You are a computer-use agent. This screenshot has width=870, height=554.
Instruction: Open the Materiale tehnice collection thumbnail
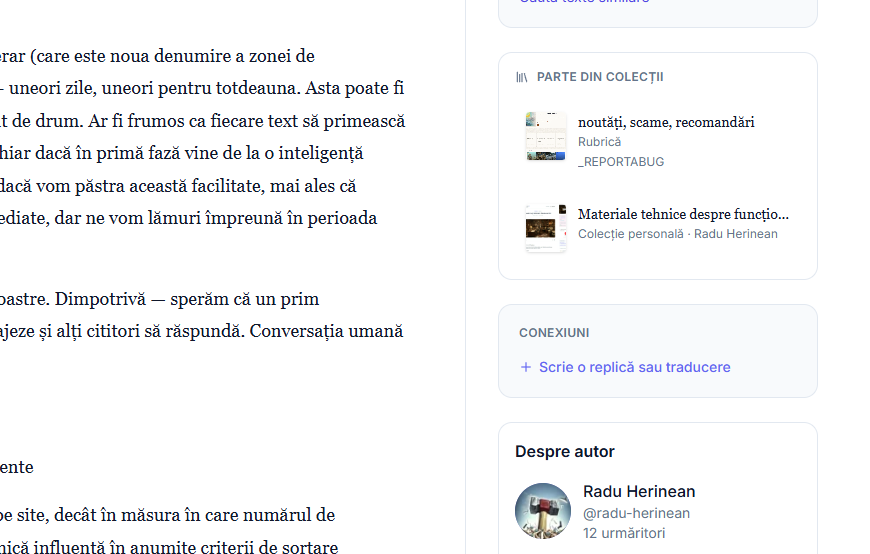pos(546,228)
